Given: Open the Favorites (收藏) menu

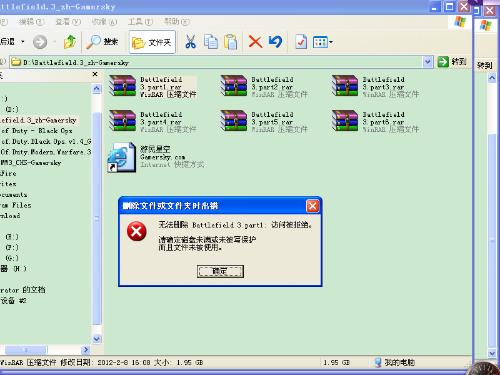Looking at the screenshot, I should 104,22.
